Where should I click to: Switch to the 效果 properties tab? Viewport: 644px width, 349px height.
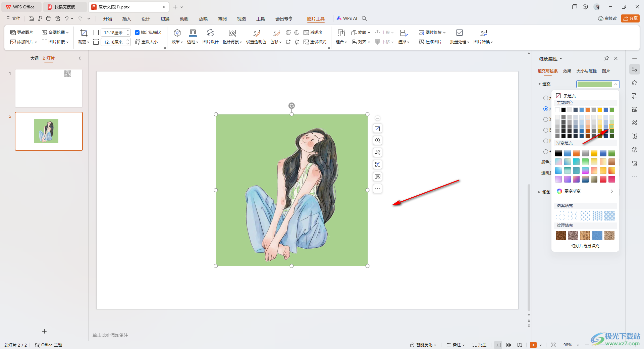[x=567, y=71]
